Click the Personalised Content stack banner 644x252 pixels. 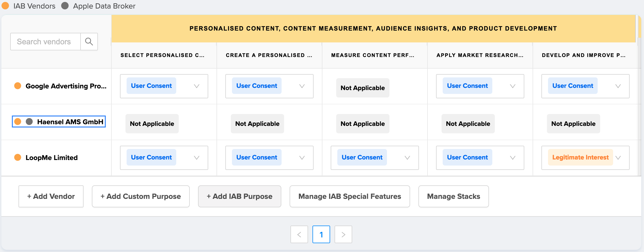tap(373, 28)
